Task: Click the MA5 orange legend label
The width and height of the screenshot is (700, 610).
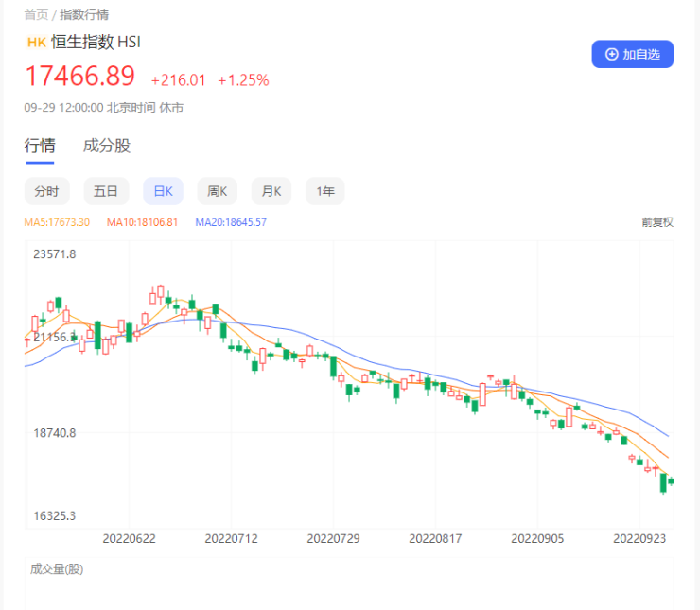Action: (57, 222)
